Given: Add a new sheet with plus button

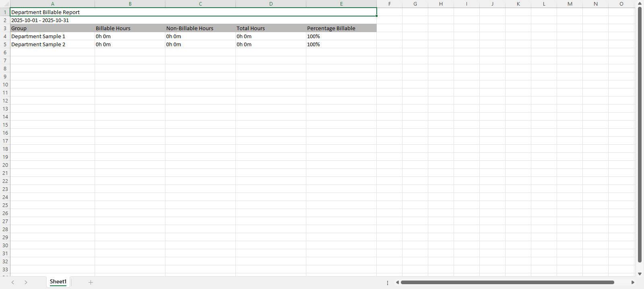Looking at the screenshot, I should [91, 282].
